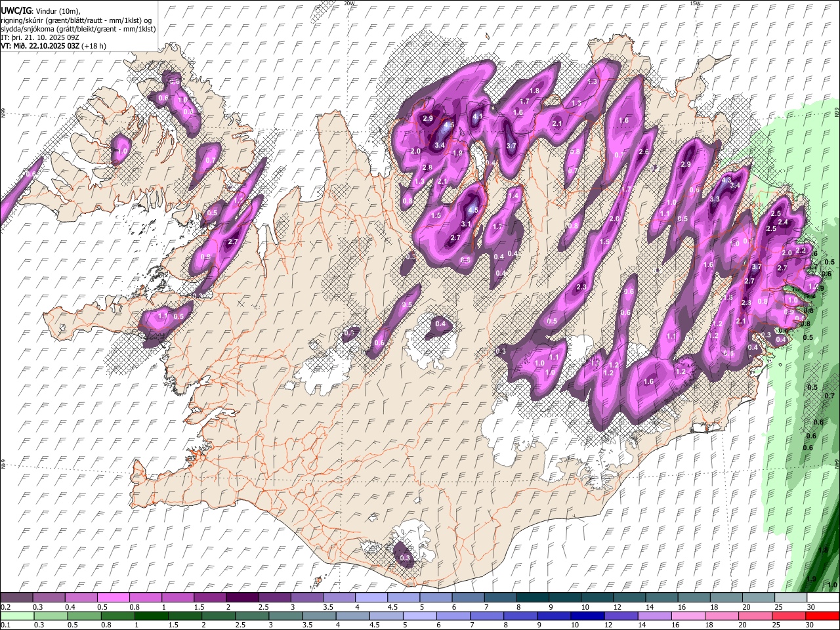Pick lower legend swatch between 20 and 25

pos(754,616)
